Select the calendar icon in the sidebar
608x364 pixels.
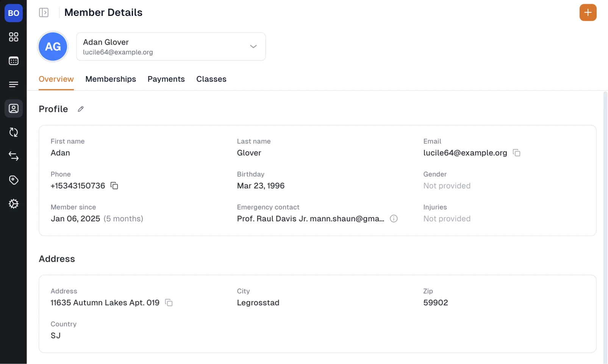[x=14, y=61]
